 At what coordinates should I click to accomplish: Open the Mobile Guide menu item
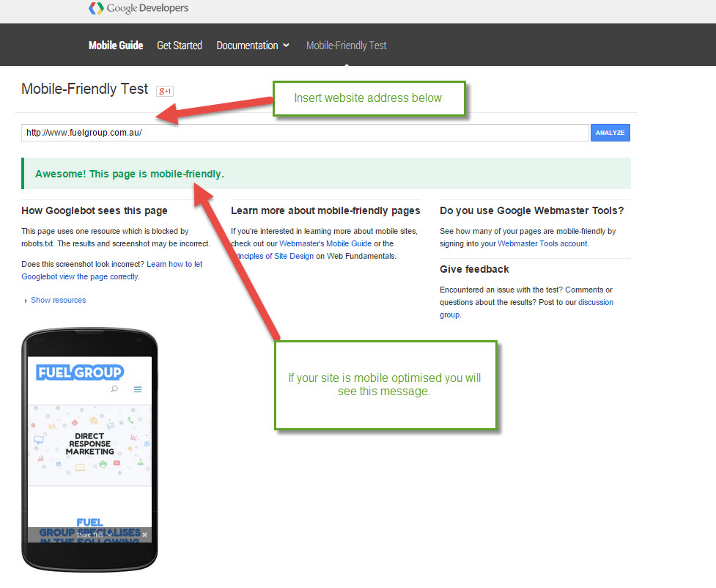coord(116,45)
